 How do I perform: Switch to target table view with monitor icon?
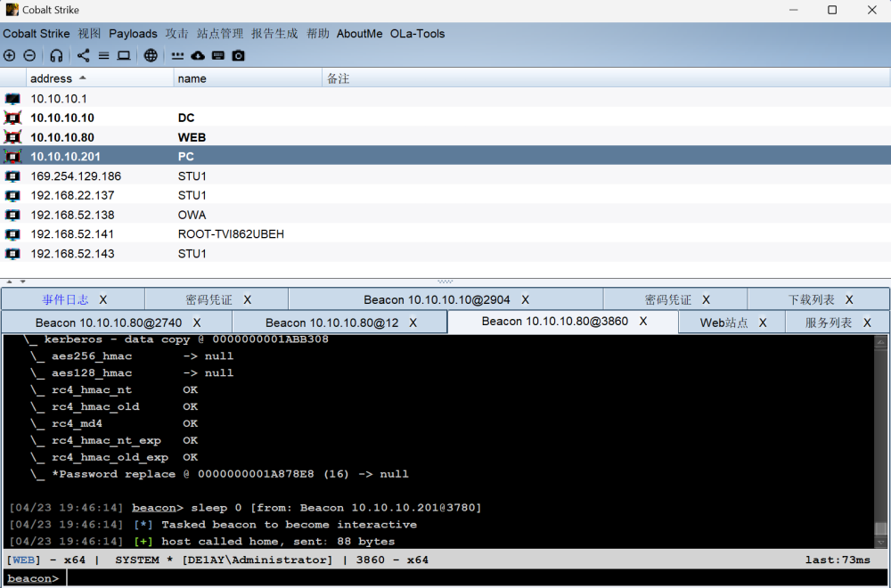[x=124, y=55]
